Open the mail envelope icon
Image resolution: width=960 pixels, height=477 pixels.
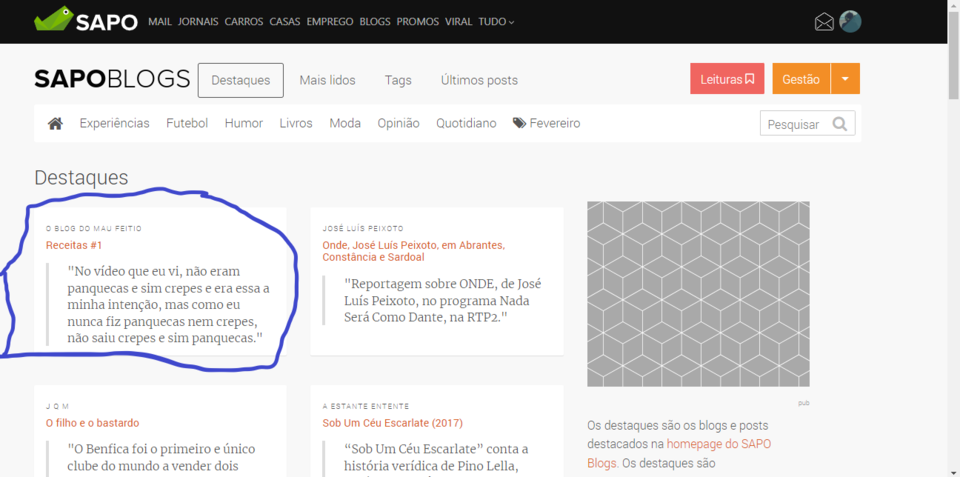coord(824,22)
